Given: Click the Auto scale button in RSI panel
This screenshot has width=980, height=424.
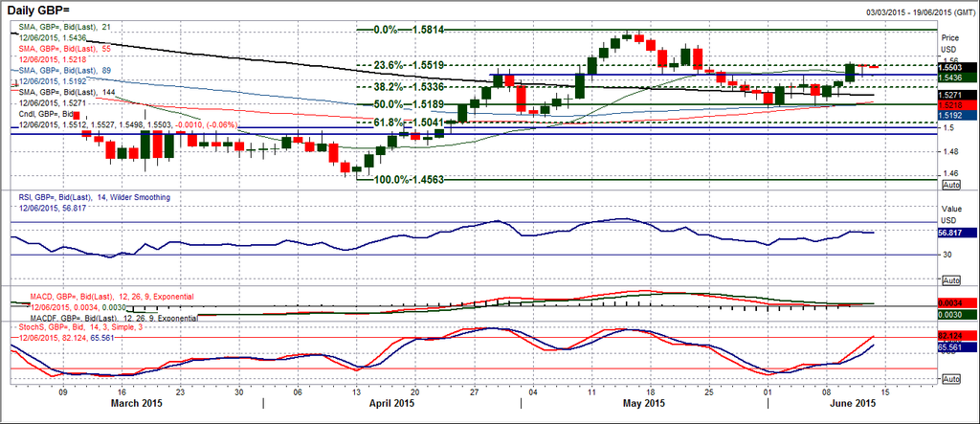Looking at the screenshot, I should click(x=950, y=279).
